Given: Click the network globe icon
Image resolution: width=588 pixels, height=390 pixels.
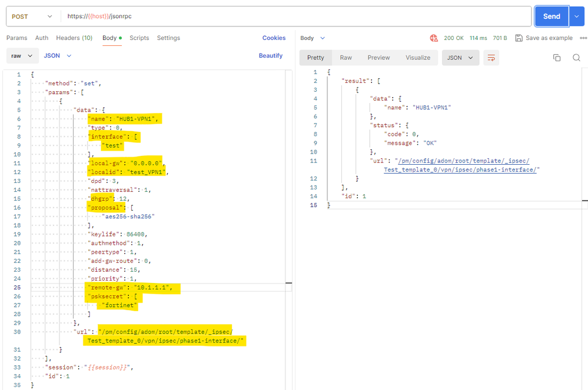Looking at the screenshot, I should [434, 38].
